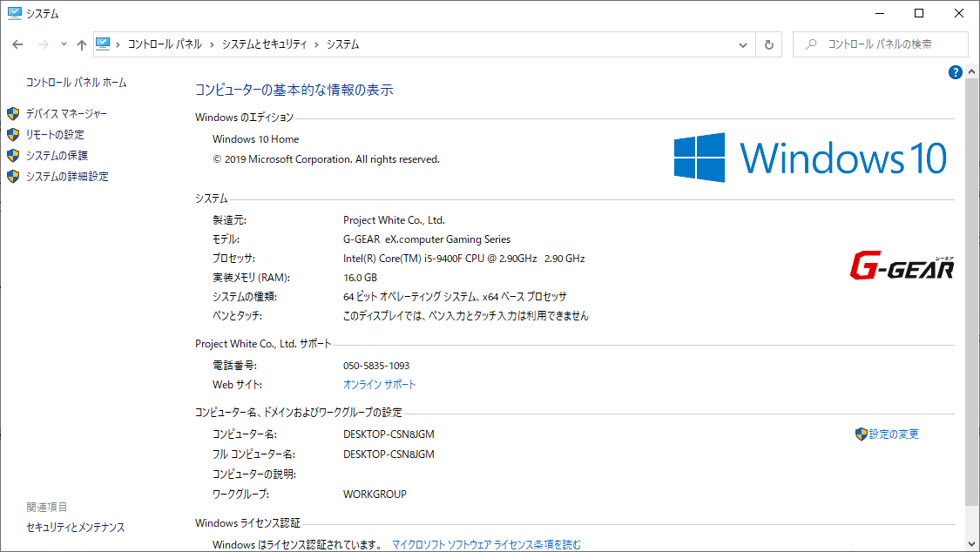Click shield icon next to 設定の変更
This screenshot has width=980, height=552.
pyautogui.click(x=862, y=434)
